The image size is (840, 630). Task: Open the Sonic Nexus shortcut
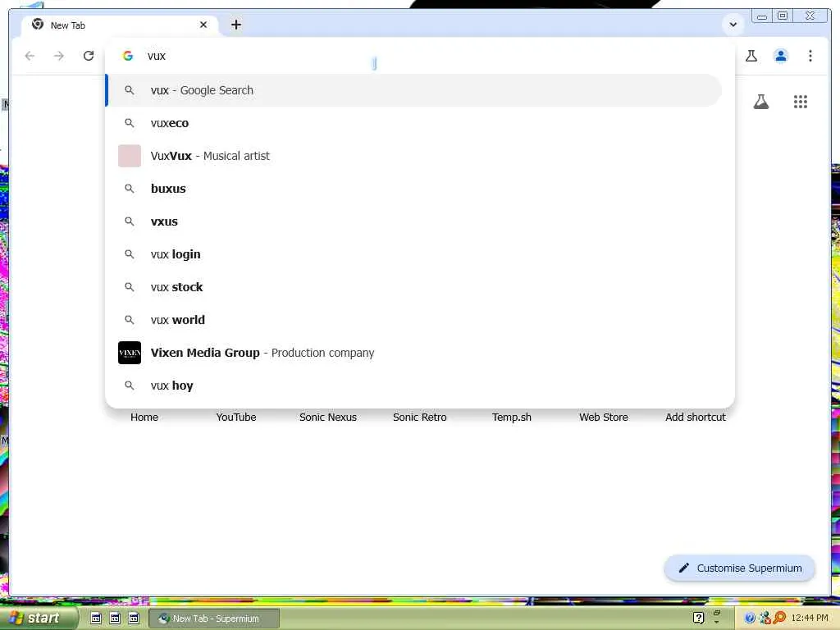(x=328, y=417)
